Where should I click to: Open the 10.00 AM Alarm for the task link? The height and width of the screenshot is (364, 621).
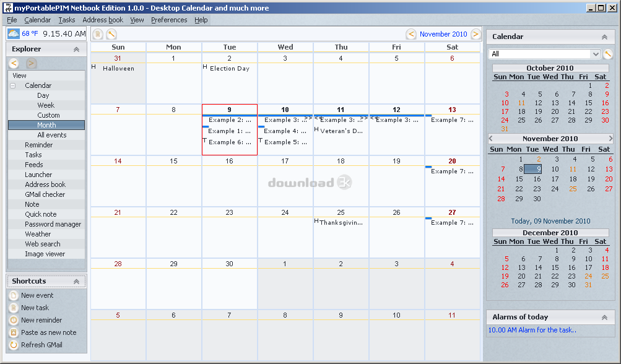[532, 330]
